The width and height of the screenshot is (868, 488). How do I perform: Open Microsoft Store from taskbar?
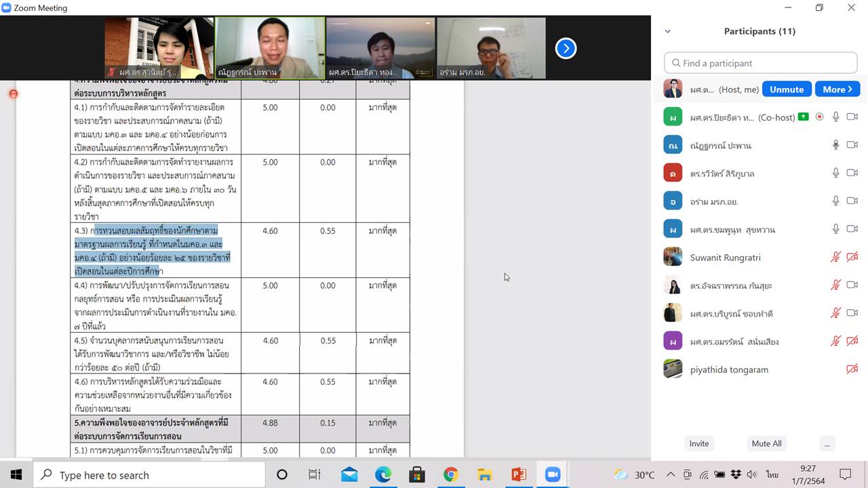(x=417, y=474)
